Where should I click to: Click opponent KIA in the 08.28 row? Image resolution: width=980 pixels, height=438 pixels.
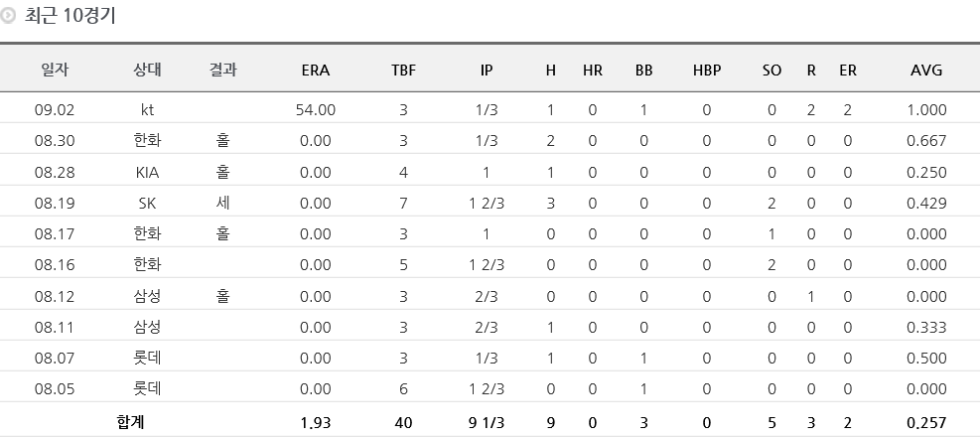coord(147,172)
